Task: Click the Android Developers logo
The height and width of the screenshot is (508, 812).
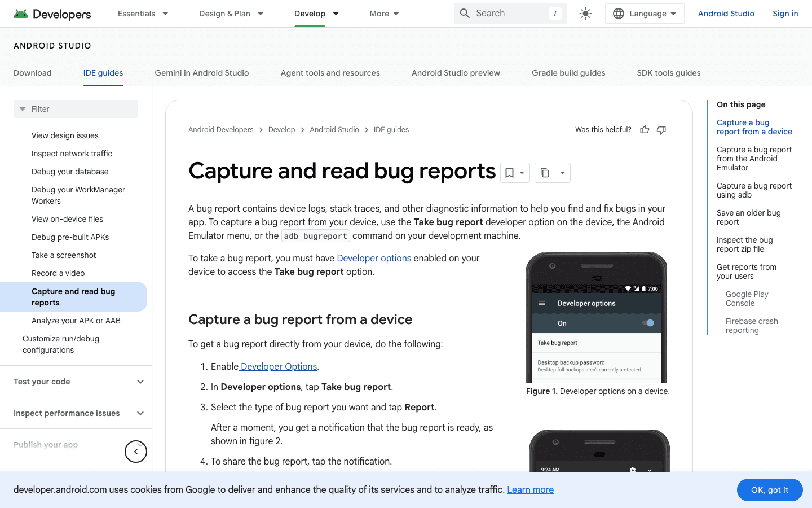Action: pos(52,14)
